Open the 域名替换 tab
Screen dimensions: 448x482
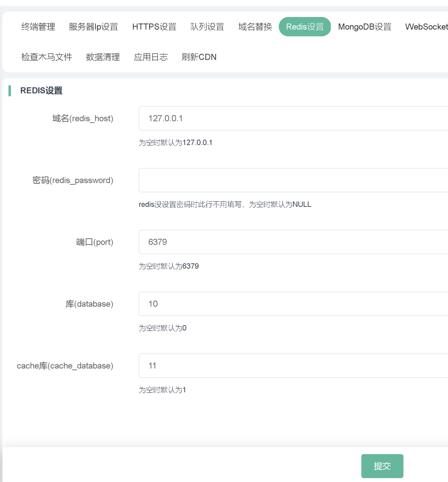(x=255, y=27)
